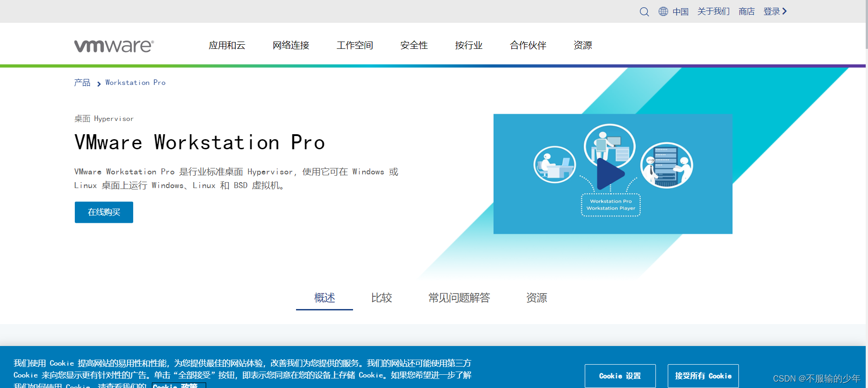Open the 按行业 menu
Image resolution: width=868 pixels, height=388 pixels.
469,45
